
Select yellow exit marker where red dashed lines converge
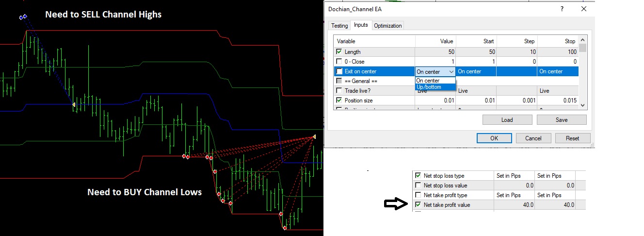(314, 137)
